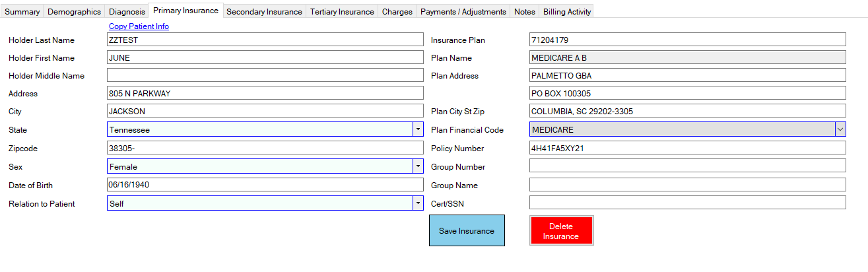Image resolution: width=868 pixels, height=272 pixels.
Task: Click the Copy Patient Info link
Action: (x=139, y=26)
